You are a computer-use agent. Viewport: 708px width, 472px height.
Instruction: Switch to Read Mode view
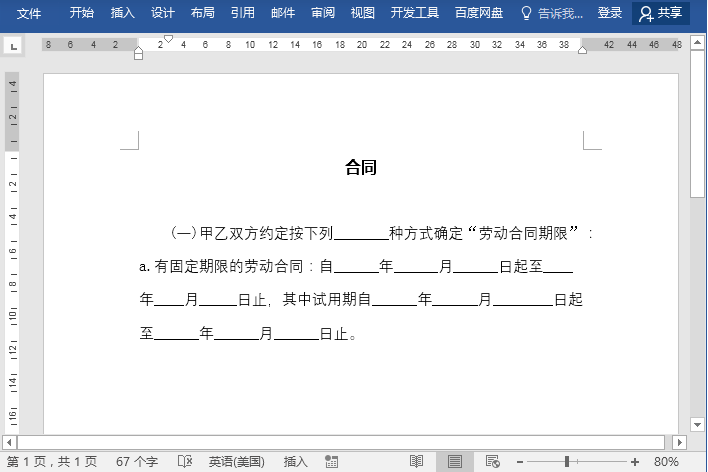coord(416,462)
